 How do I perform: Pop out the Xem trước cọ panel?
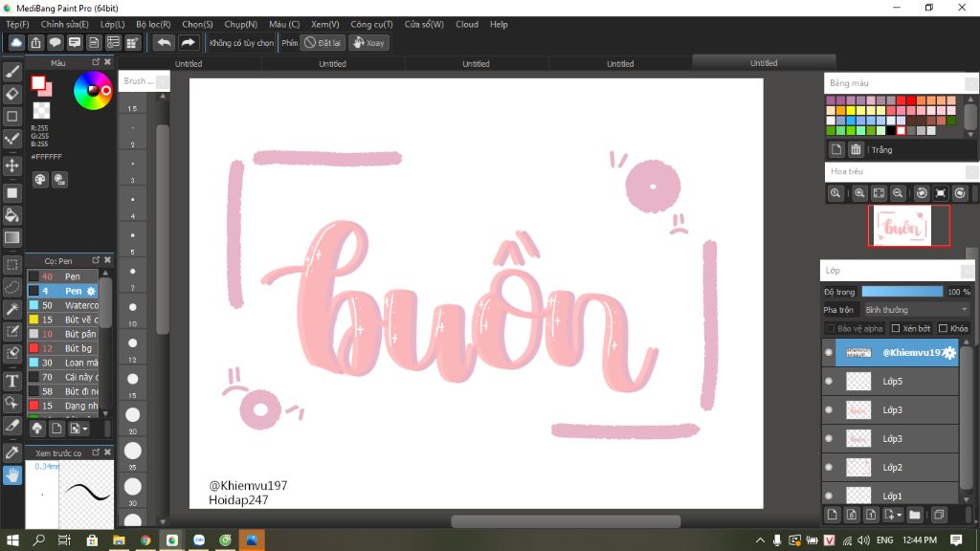point(96,452)
